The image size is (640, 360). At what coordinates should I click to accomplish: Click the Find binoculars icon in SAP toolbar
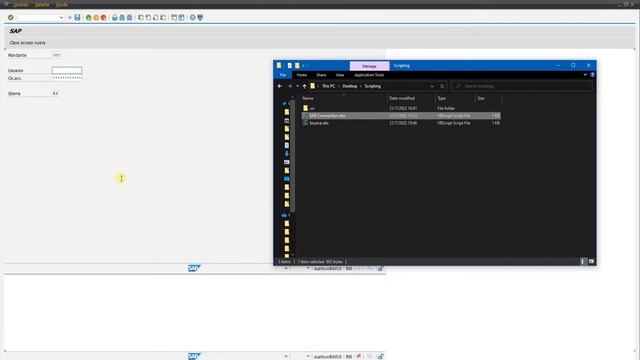tap(122, 18)
